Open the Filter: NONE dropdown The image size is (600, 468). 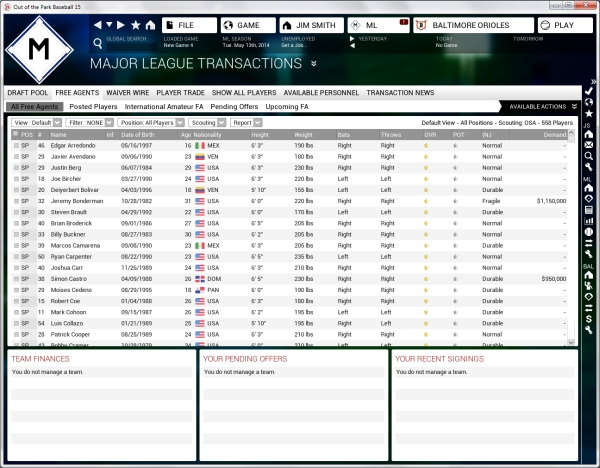point(89,123)
